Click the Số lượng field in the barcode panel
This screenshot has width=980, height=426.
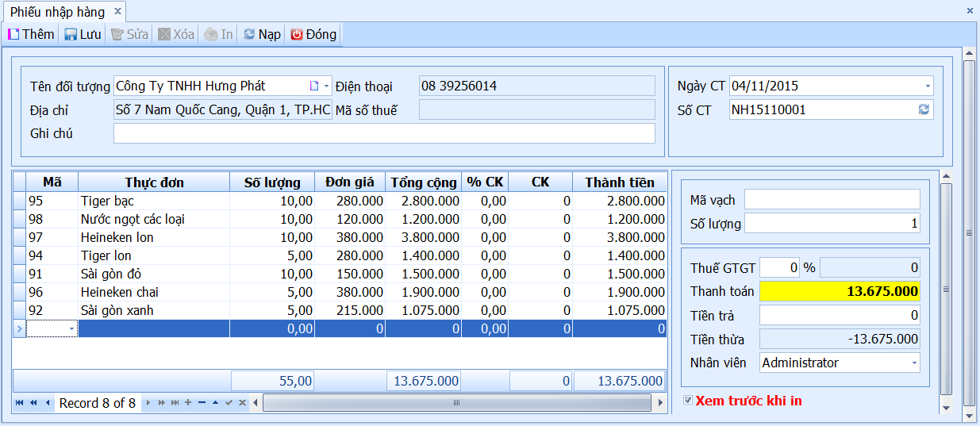(x=832, y=224)
